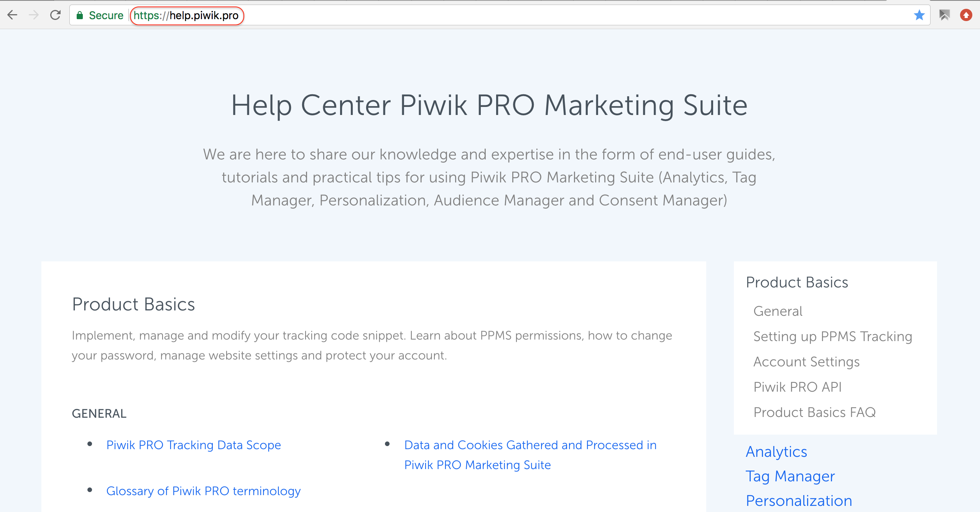The height and width of the screenshot is (512, 980).
Task: Open the gray flag extension icon
Action: pos(944,15)
